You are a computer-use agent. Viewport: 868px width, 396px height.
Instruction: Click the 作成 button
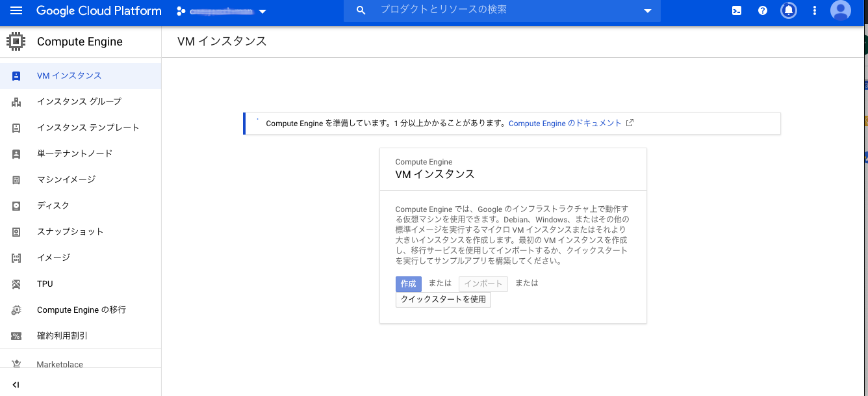(408, 284)
